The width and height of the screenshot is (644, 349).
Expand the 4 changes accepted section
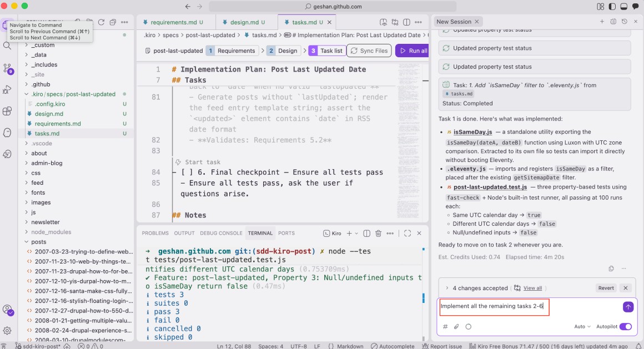(447, 288)
